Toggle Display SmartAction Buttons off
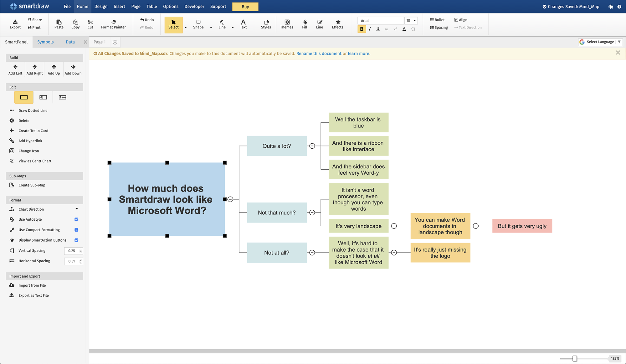The width and height of the screenshot is (626, 364). pos(76,240)
